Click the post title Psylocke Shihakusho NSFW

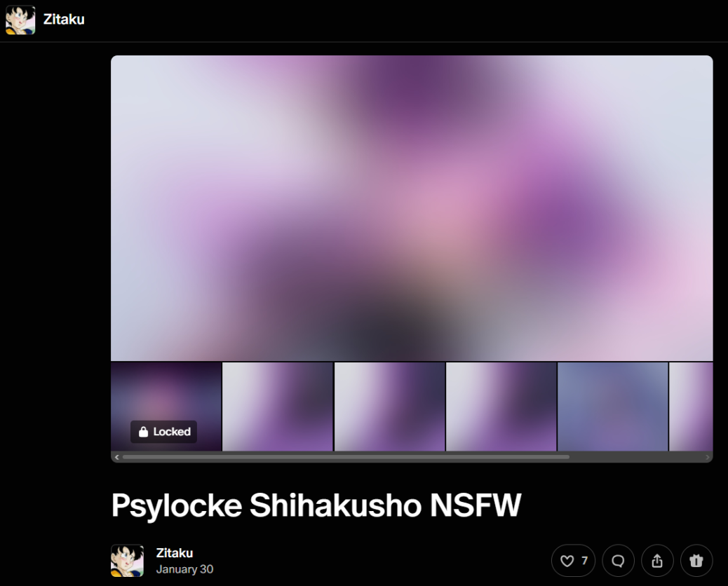tap(316, 505)
